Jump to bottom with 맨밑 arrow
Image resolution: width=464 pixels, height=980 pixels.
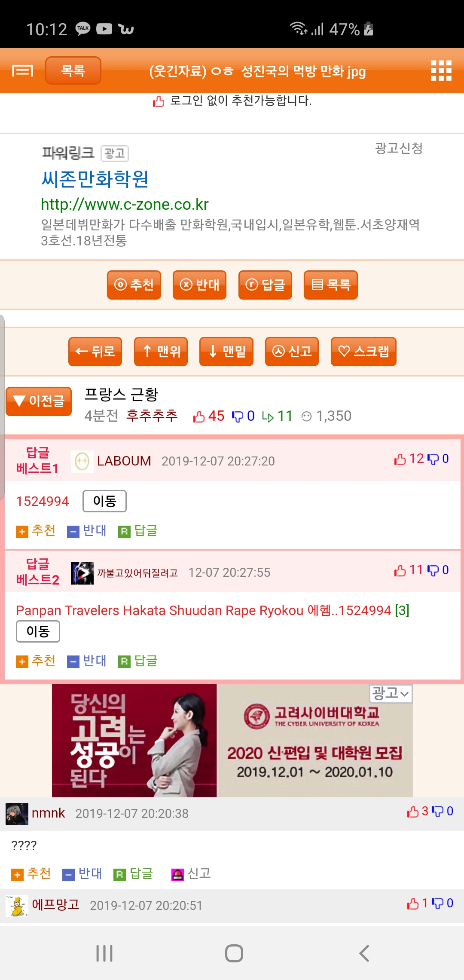(x=226, y=352)
